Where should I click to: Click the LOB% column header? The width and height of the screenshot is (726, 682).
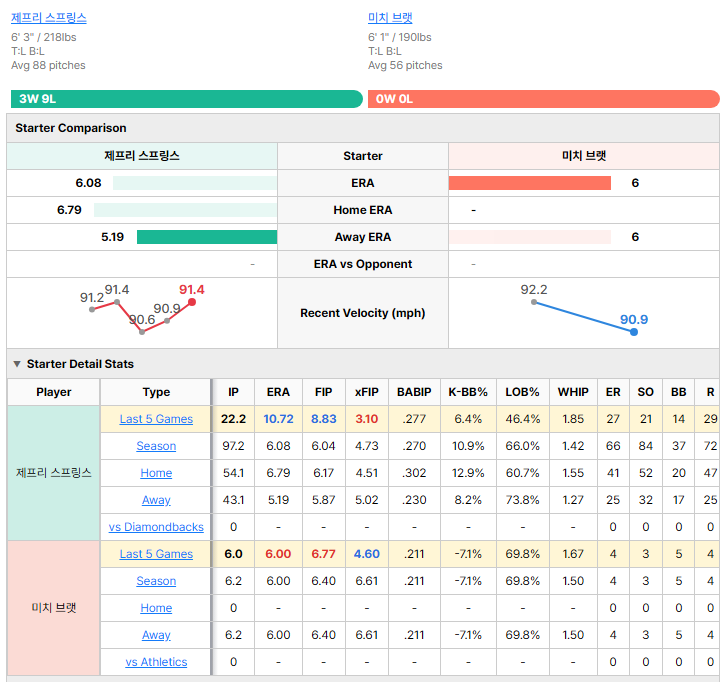pyautogui.click(x=522, y=392)
